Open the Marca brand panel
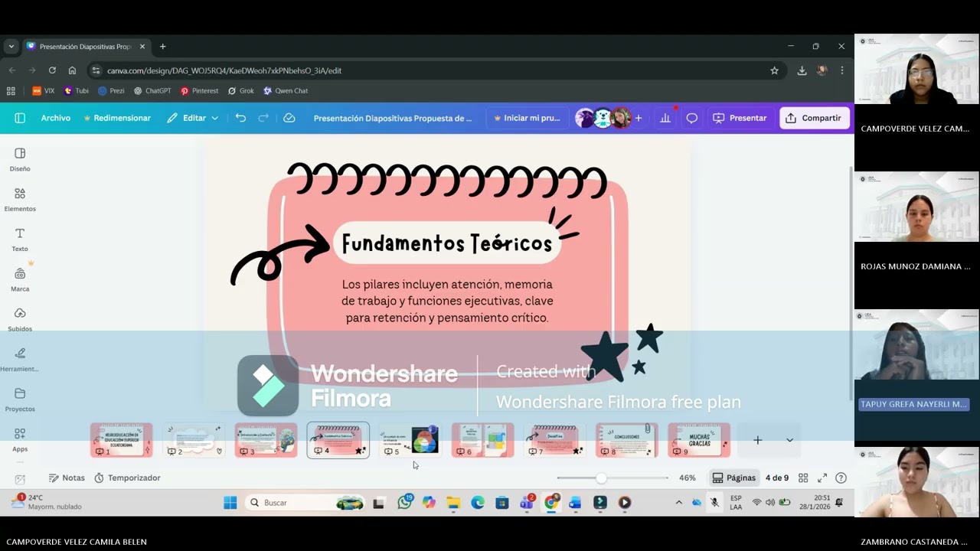 pos(20,279)
